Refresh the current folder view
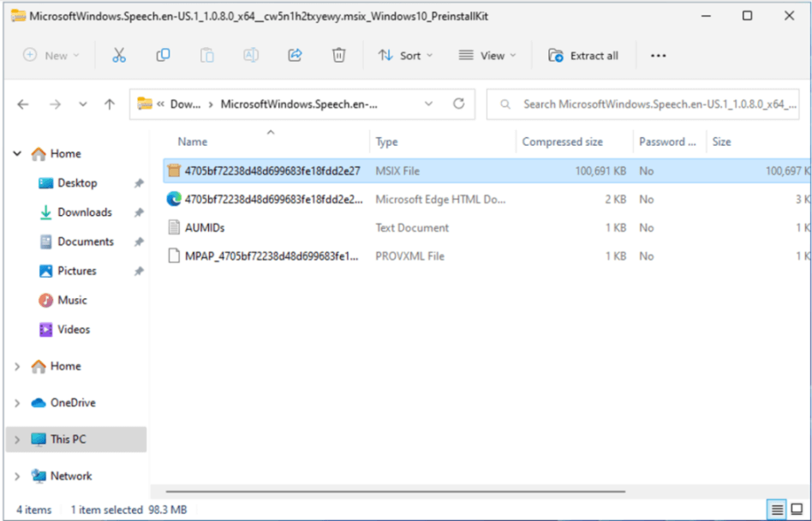The height and width of the screenshot is (521, 812). coord(459,104)
